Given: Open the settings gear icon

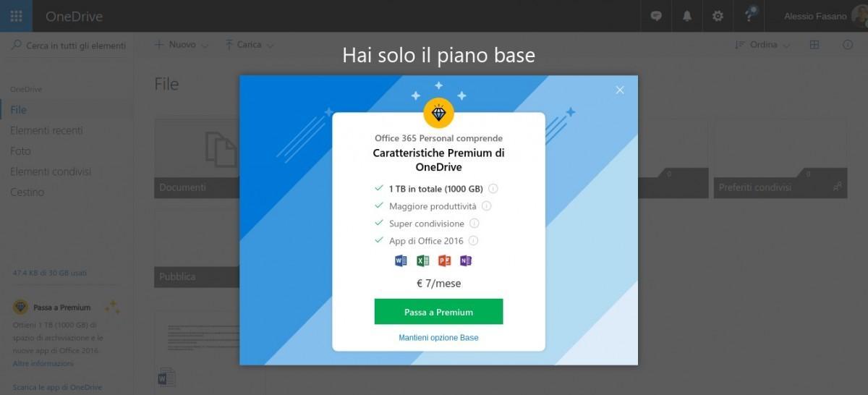Looking at the screenshot, I should click(718, 16).
